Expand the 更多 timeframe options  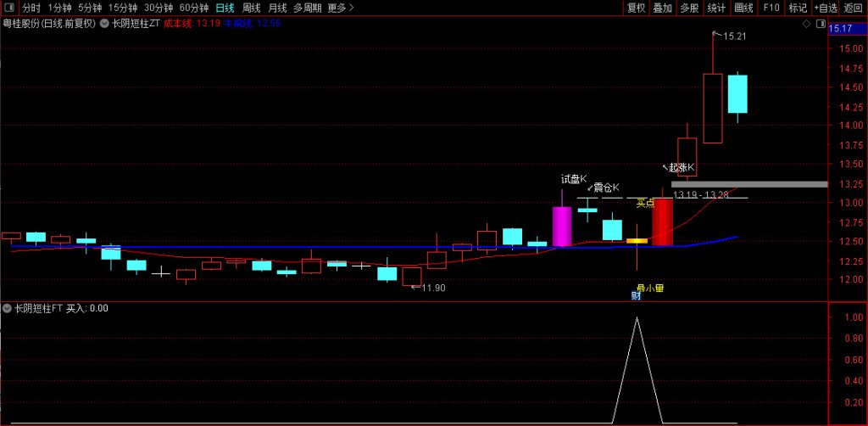tap(340, 8)
